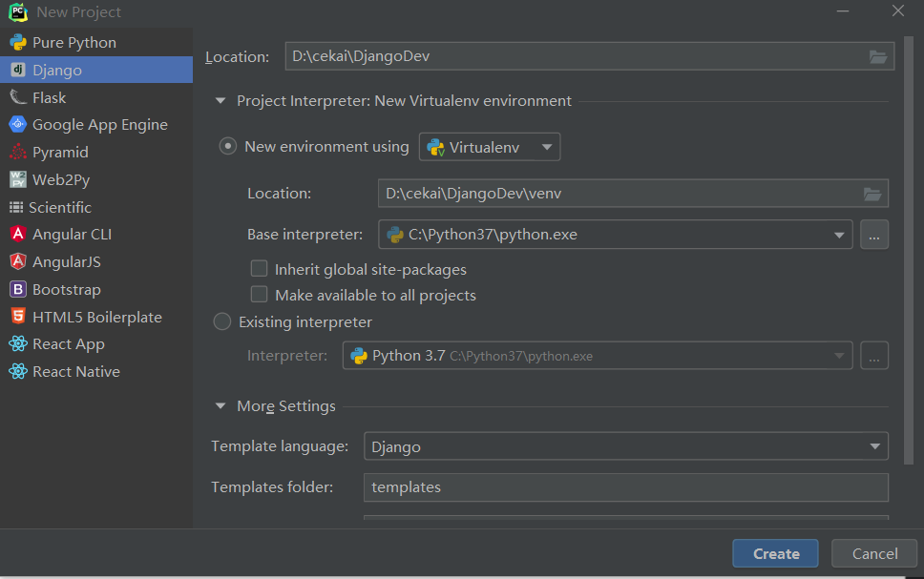
Task: Enable Inherit global site-packages checkbox
Action: click(x=259, y=269)
